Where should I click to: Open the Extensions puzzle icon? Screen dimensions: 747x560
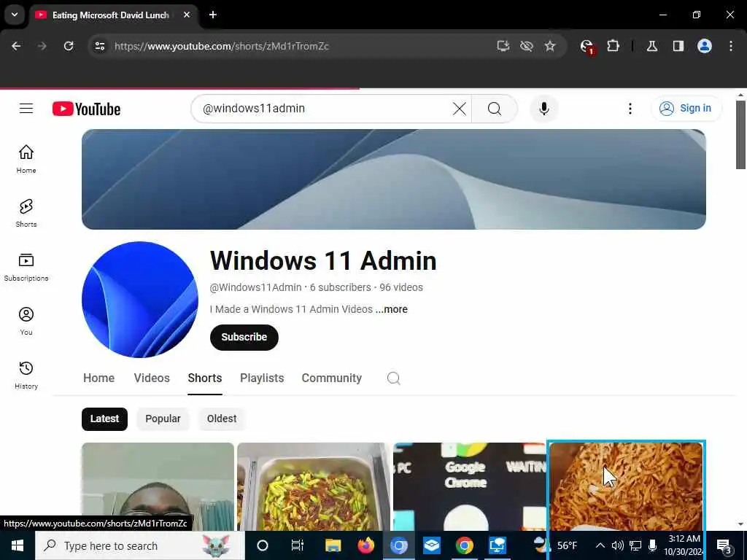pyautogui.click(x=613, y=46)
